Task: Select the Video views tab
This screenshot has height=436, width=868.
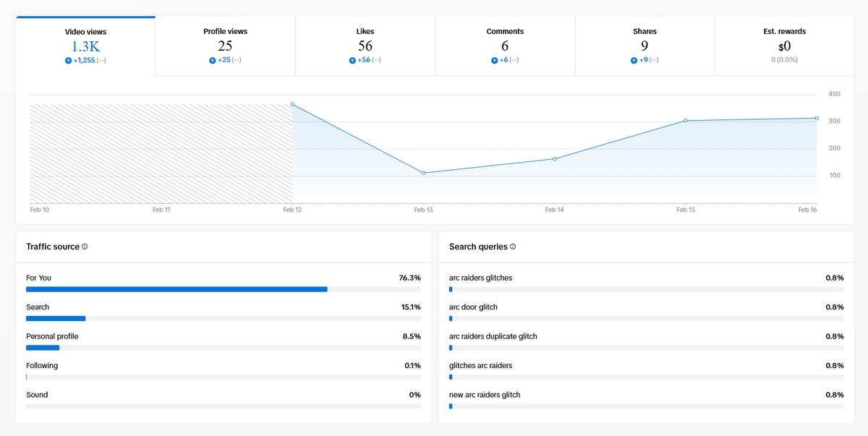Action: point(85,46)
